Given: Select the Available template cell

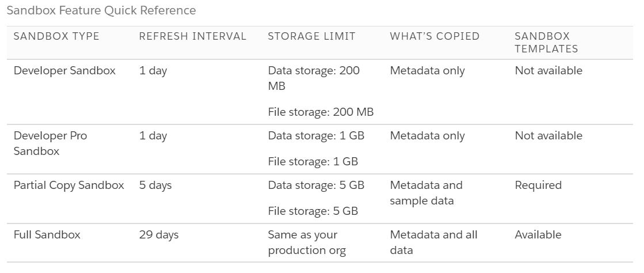Looking at the screenshot, I should pos(538,235).
